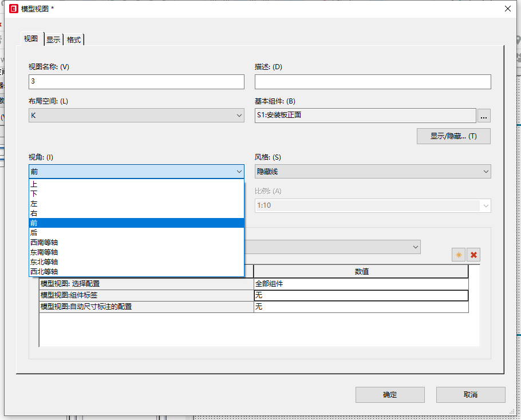521x420 pixels.
Task: Select the 视图 tab
Action: click(x=31, y=39)
